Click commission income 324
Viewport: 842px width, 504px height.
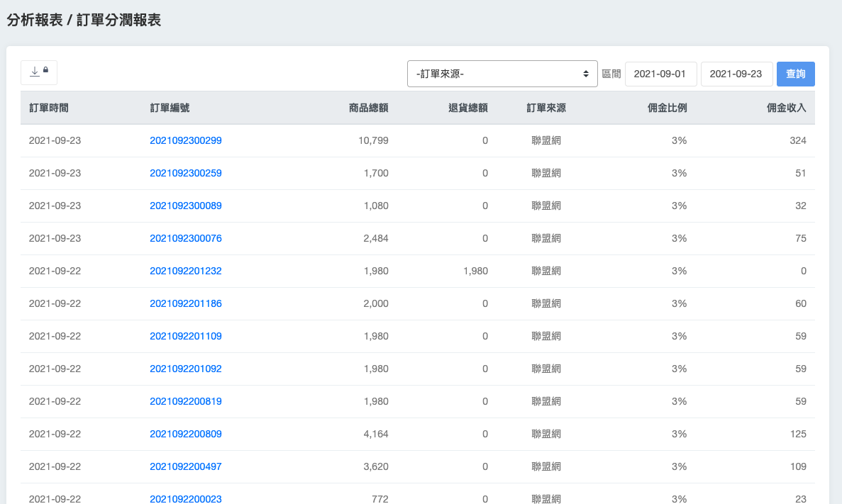point(798,140)
